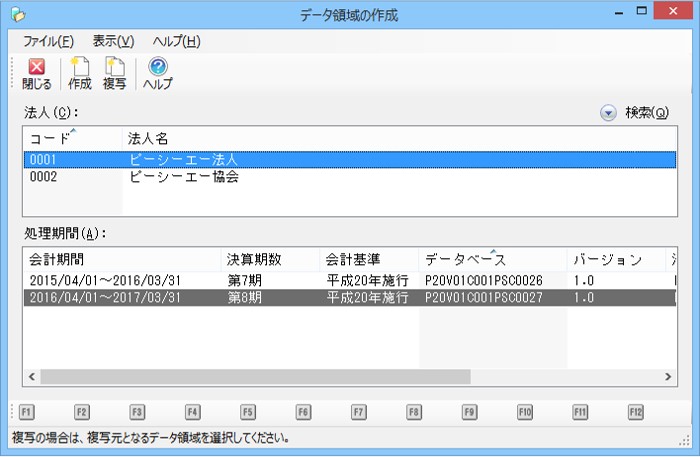Sort by コード column header
This screenshot has width=700, height=457.
point(70,138)
